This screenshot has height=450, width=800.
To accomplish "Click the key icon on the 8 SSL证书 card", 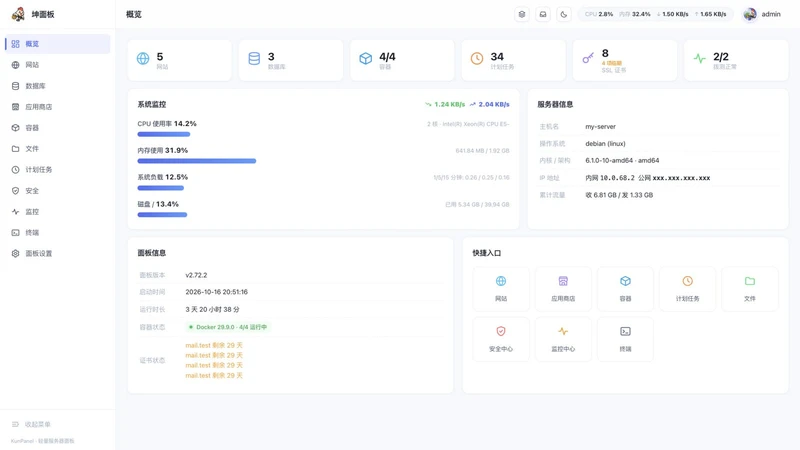I will point(588,58).
